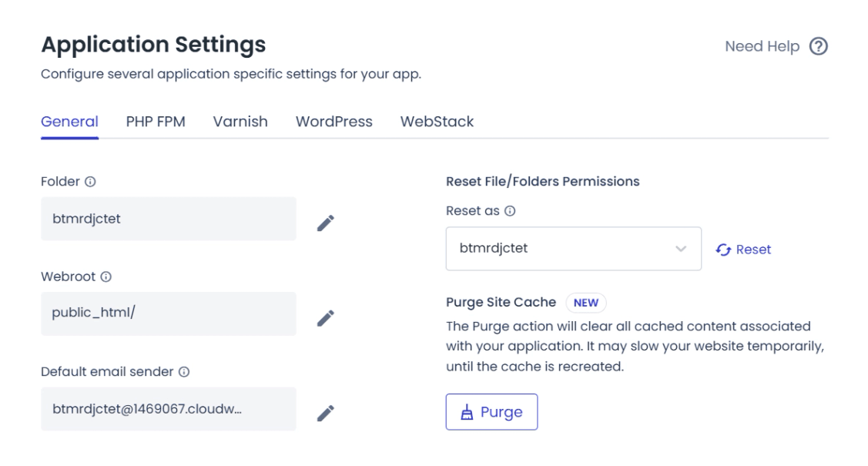Click the info icon next to Reset as
This screenshot has height=466, width=868.
[510, 211]
